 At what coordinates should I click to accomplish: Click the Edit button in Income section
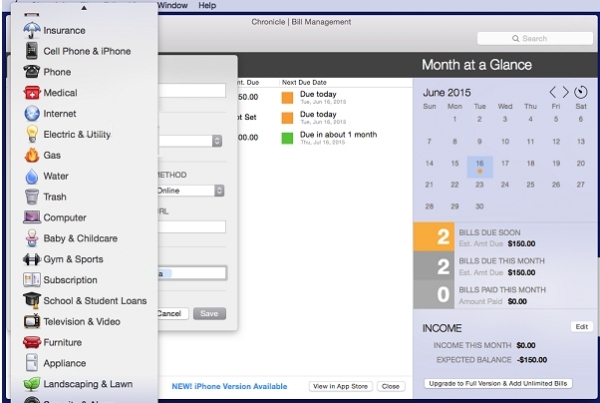581,327
